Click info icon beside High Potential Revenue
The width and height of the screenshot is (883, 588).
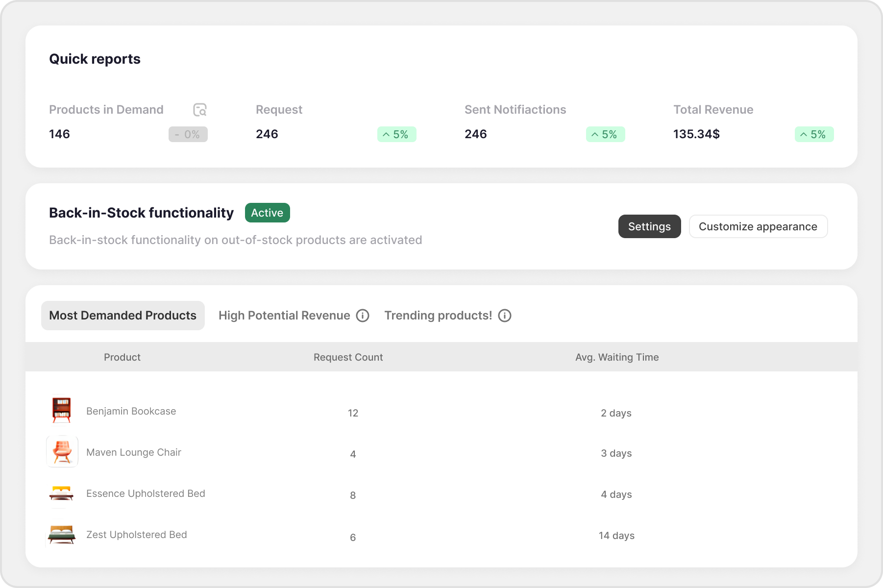pyautogui.click(x=363, y=316)
